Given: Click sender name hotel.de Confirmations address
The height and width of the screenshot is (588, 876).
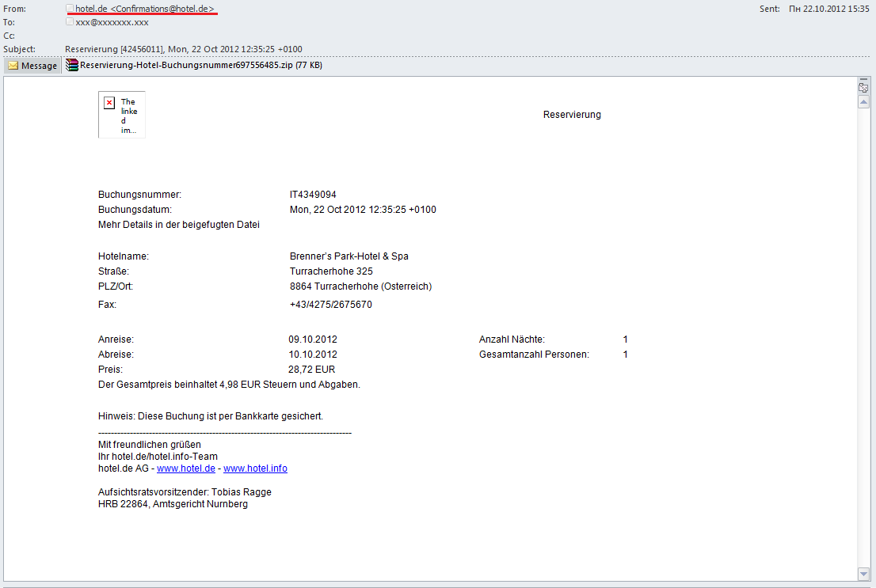Looking at the screenshot, I should pyautogui.click(x=144, y=9).
